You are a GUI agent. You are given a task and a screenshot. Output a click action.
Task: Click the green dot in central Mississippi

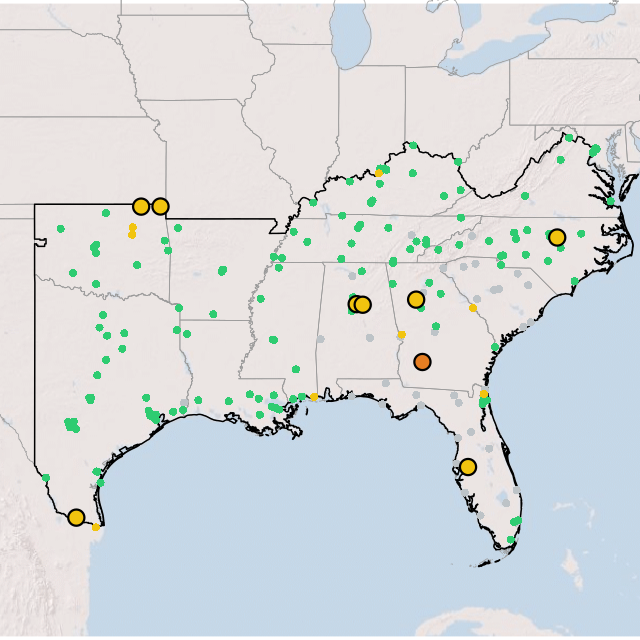point(273,340)
